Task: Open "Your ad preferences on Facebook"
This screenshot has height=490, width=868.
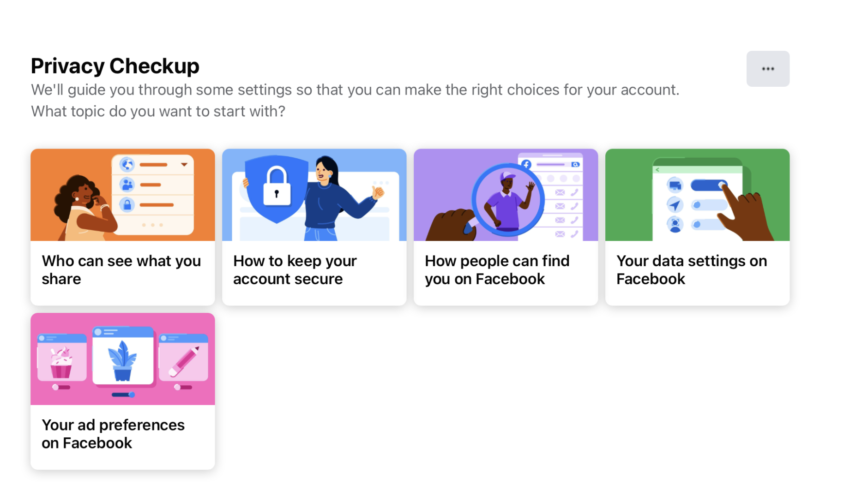Action: pyautogui.click(x=122, y=434)
